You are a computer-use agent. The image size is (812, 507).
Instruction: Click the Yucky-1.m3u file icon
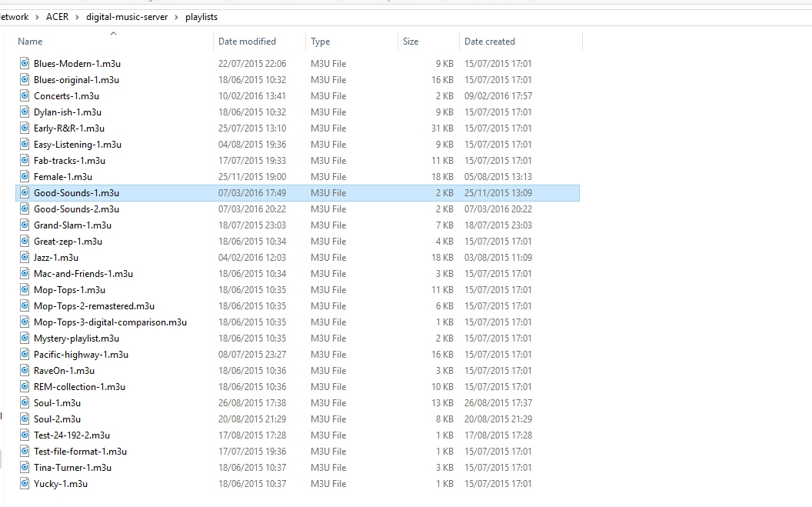coord(24,483)
